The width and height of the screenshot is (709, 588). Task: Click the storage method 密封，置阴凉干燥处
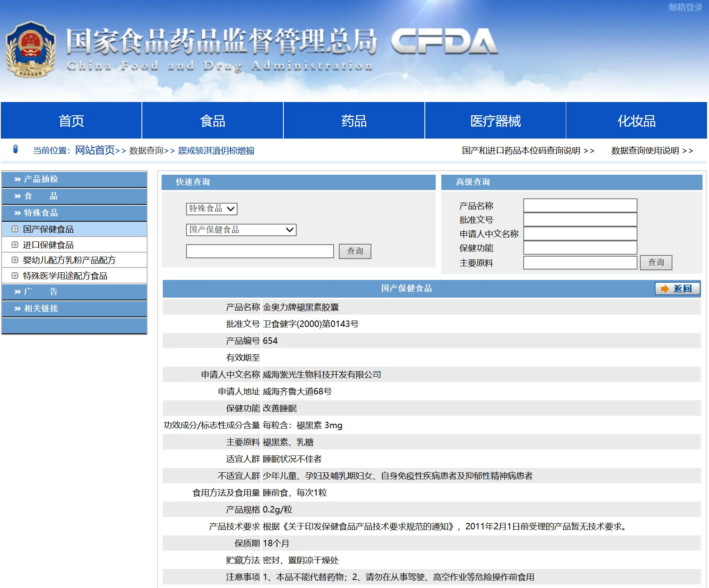(x=301, y=560)
